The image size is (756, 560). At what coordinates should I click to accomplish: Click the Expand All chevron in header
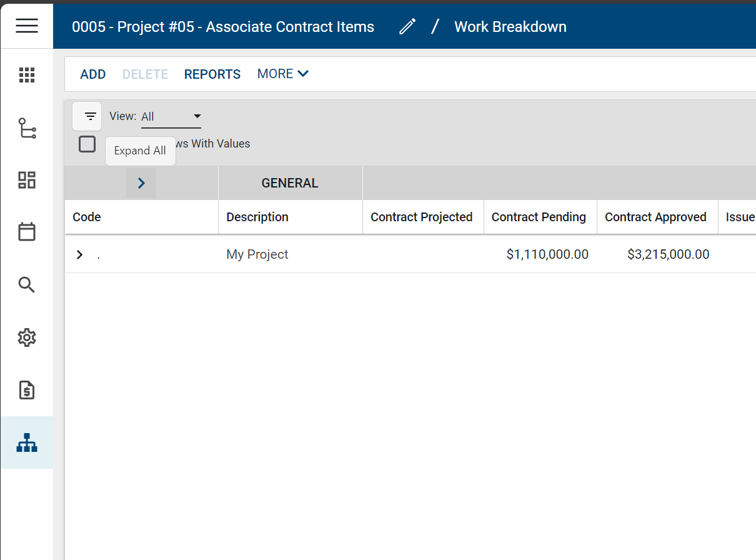point(141,183)
